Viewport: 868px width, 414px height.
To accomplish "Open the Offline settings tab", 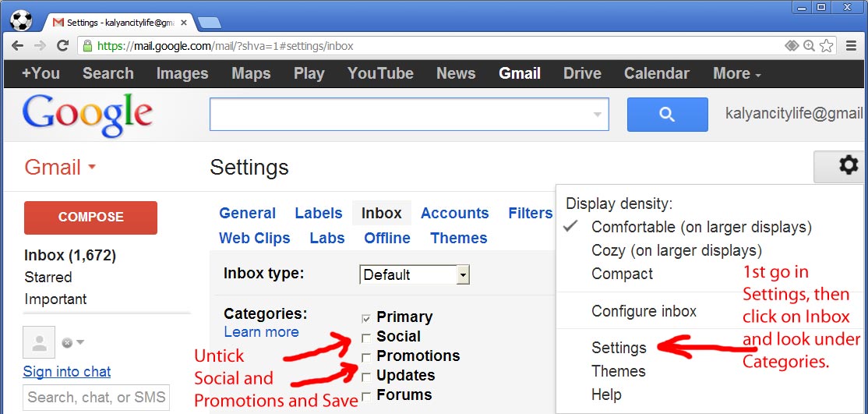I will pos(387,239).
